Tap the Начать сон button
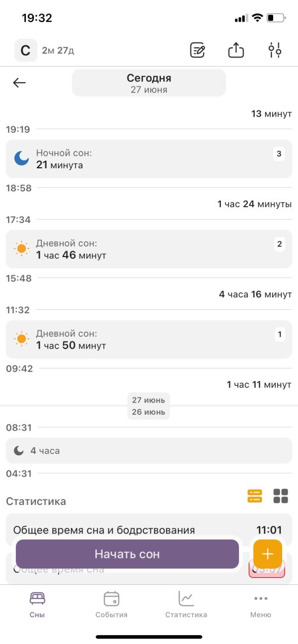 [128, 554]
